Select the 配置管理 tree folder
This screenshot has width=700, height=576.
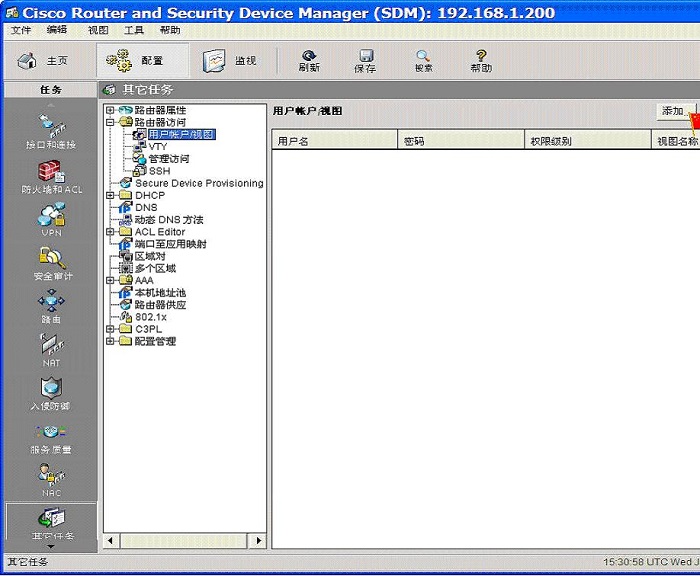click(x=155, y=342)
